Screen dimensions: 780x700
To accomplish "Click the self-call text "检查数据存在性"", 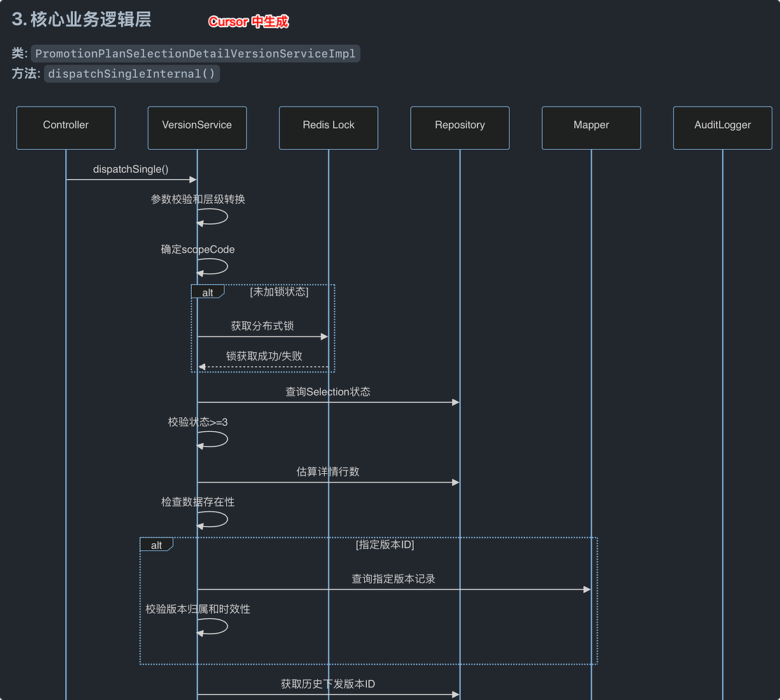I will (198, 502).
